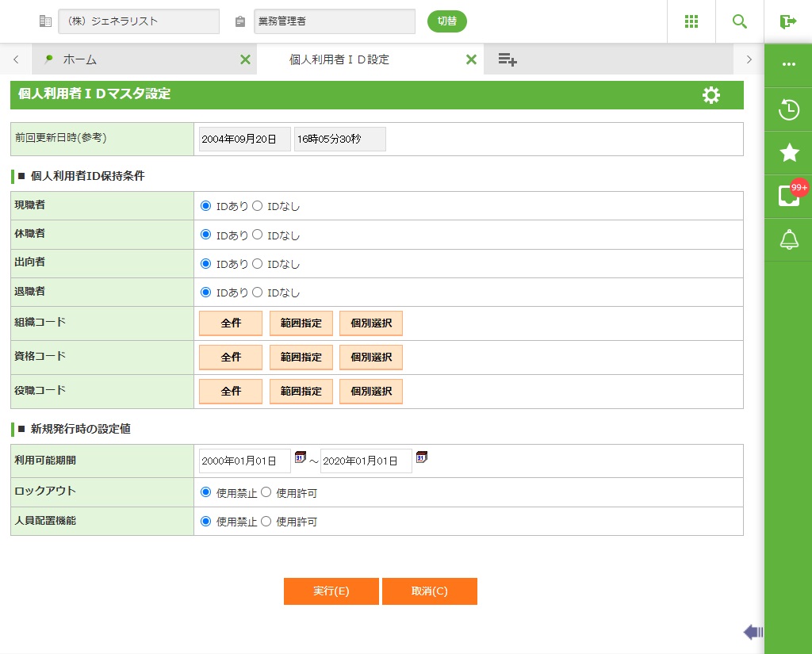The width and height of the screenshot is (812, 654).
Task: Open notifications bell icon
Action: [x=788, y=239]
